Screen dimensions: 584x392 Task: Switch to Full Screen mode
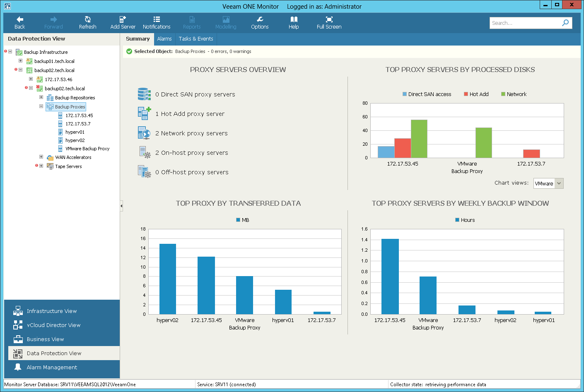tap(329, 23)
